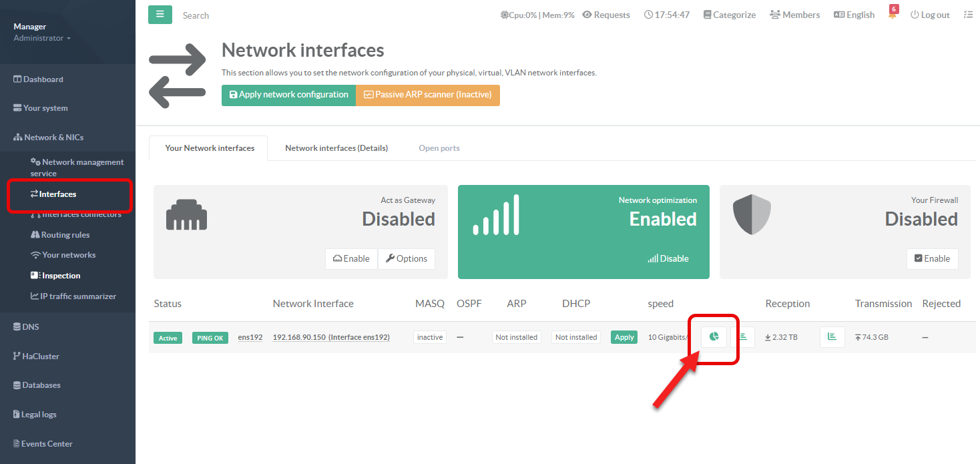Enable Your Firewall
Image resolution: width=980 pixels, height=464 pixels.
coord(932,259)
